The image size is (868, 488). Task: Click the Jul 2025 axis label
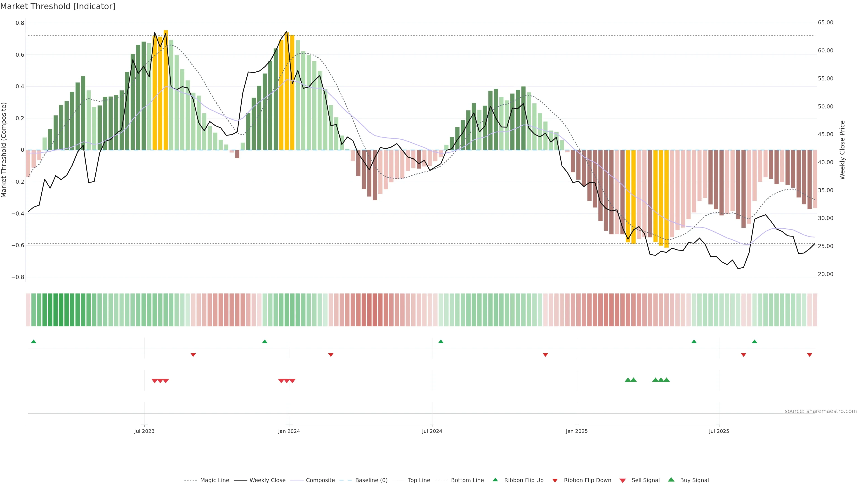coord(719,431)
